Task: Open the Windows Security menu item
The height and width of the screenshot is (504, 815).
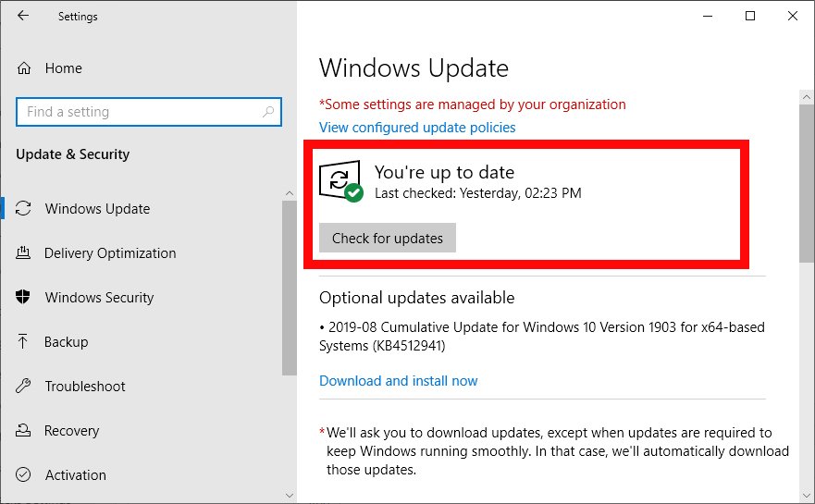Action: (x=99, y=298)
